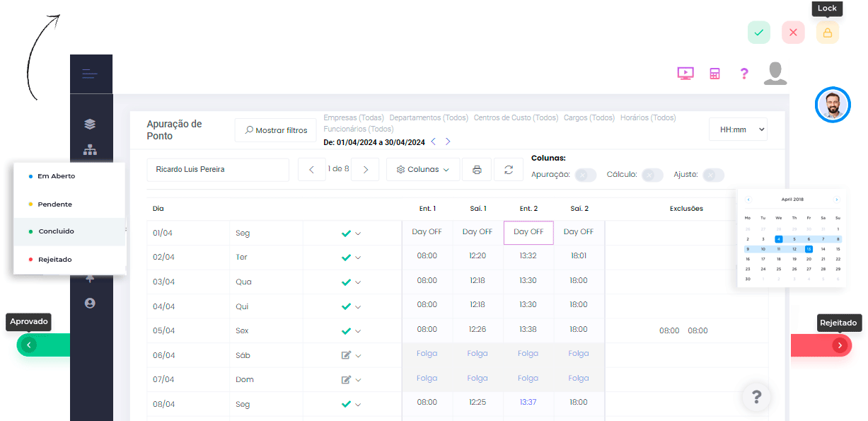Click the purple question mark help icon
Screen dimensions: 868x421
pyautogui.click(x=743, y=74)
